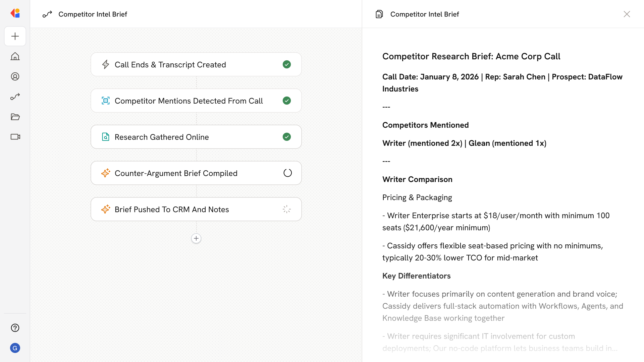Open recordings via the video camera icon
644x362 pixels.
(x=15, y=137)
